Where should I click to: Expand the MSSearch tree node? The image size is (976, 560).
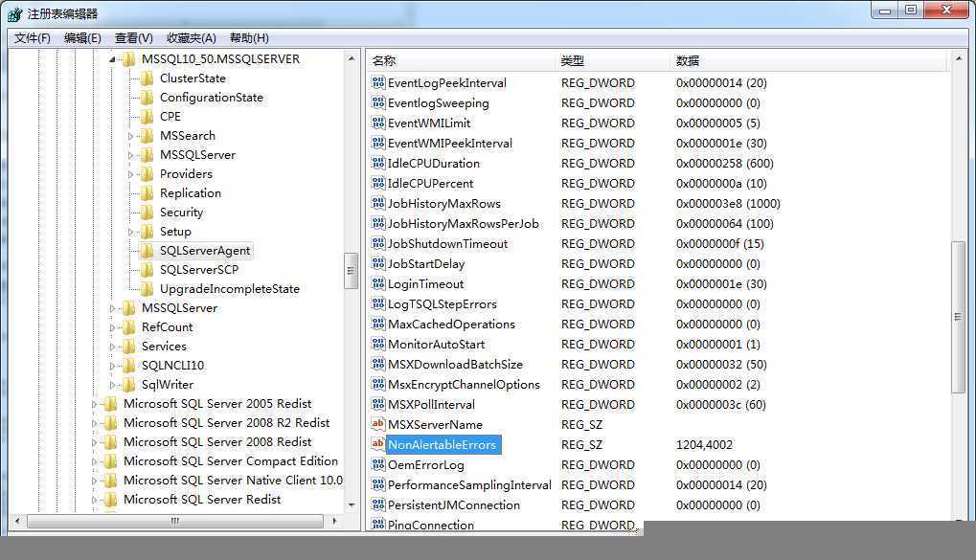[x=130, y=136]
